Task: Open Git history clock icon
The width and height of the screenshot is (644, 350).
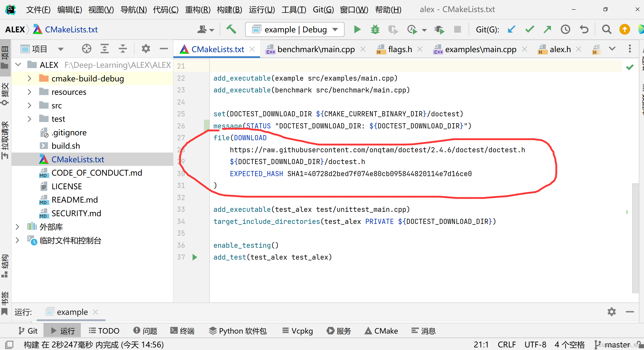Action: [565, 30]
